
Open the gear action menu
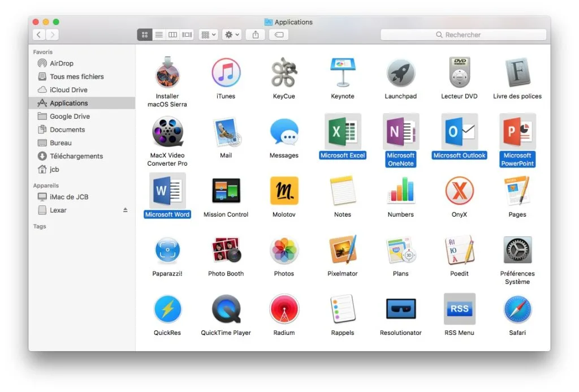(x=232, y=35)
